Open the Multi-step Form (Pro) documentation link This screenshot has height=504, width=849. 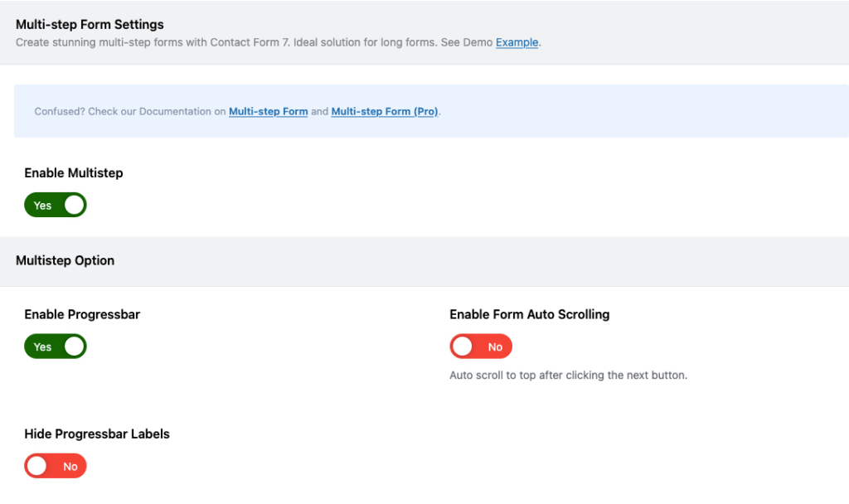click(x=384, y=111)
